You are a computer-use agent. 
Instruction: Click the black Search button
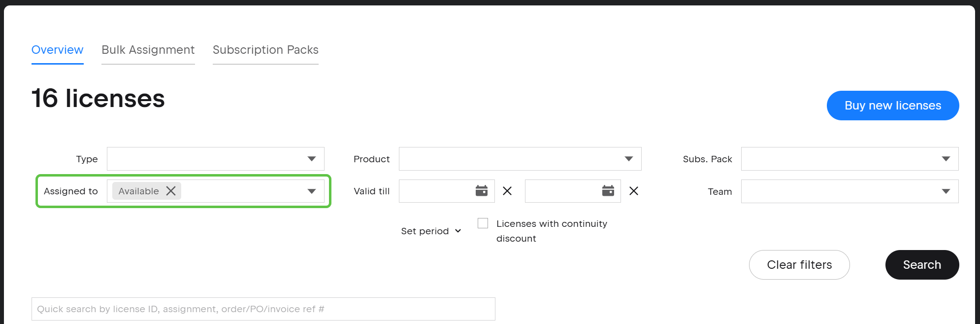pyautogui.click(x=921, y=265)
